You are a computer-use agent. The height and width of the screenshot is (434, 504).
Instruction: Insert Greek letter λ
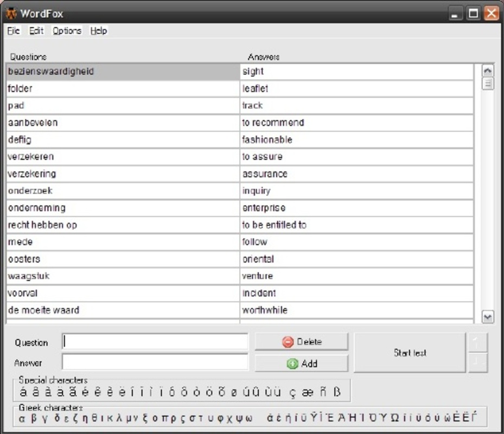coord(119,418)
